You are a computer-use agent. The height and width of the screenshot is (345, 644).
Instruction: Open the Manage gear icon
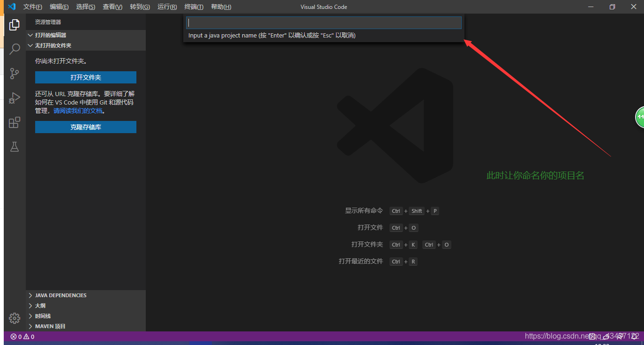tap(15, 318)
